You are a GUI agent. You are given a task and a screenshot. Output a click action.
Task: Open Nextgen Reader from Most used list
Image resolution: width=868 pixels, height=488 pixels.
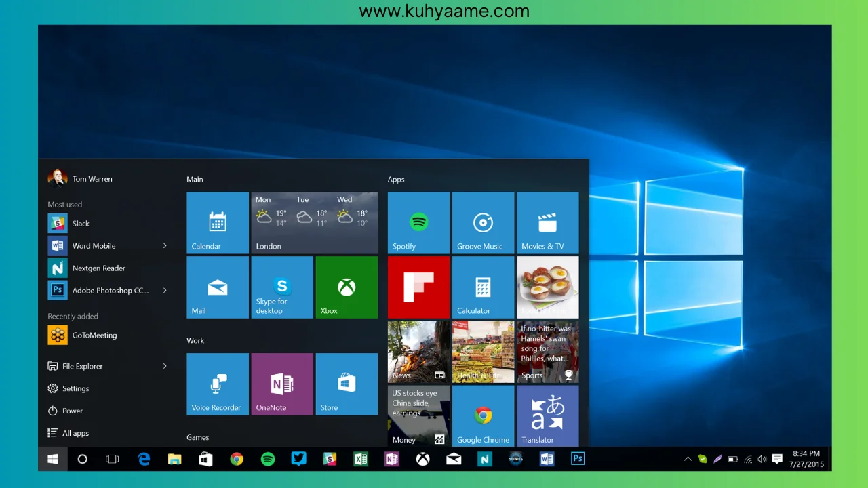pos(108,268)
